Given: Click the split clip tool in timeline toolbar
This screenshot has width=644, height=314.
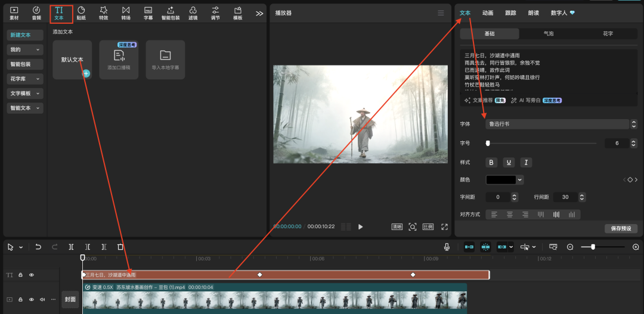Looking at the screenshot, I should click(x=71, y=247).
